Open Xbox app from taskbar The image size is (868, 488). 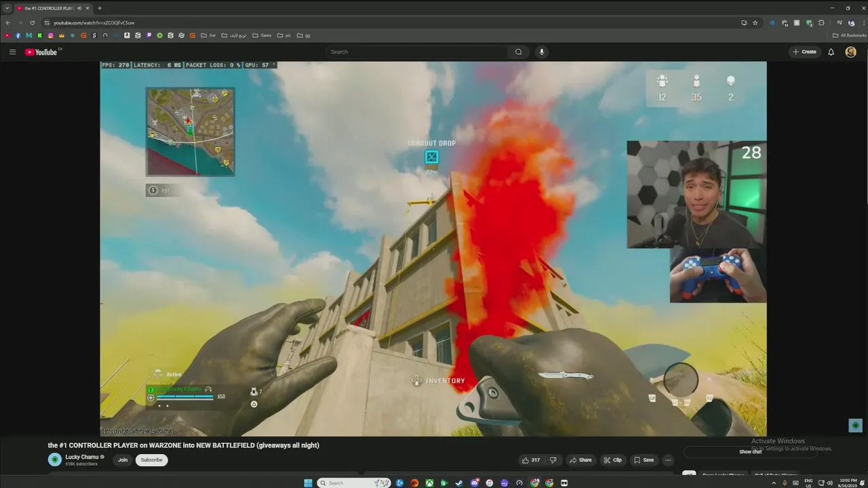click(x=429, y=483)
